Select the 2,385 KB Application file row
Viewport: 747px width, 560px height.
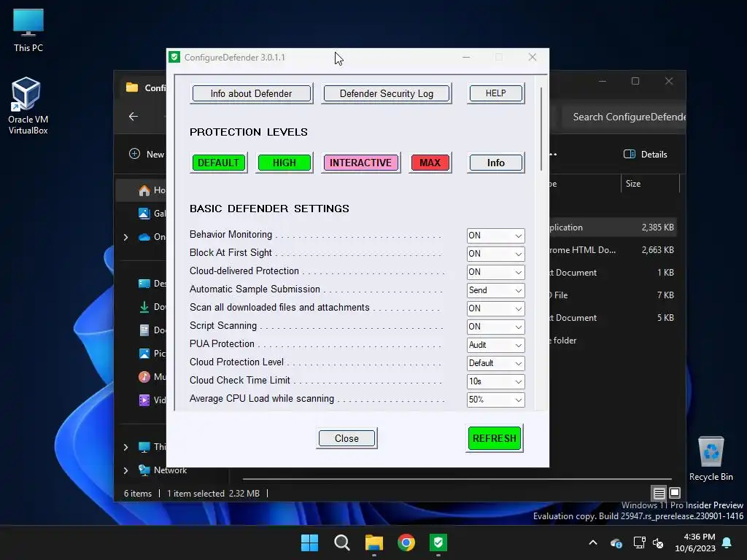click(613, 227)
